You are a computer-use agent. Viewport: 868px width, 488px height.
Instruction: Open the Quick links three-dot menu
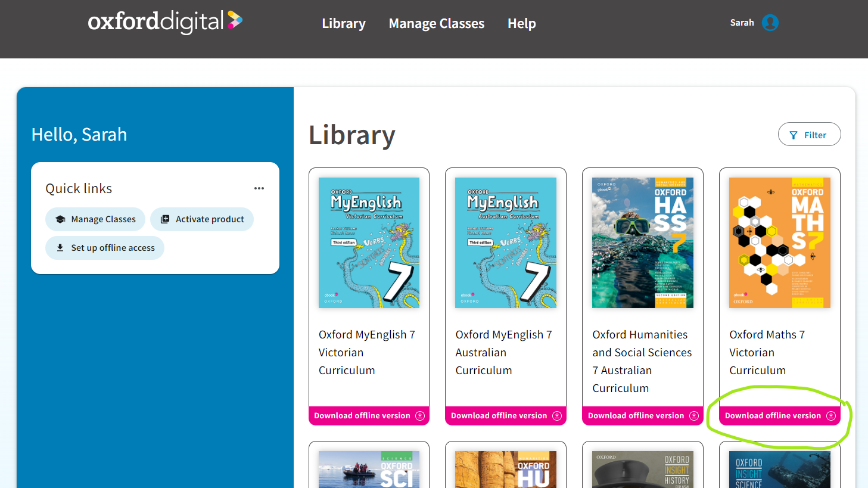[259, 188]
